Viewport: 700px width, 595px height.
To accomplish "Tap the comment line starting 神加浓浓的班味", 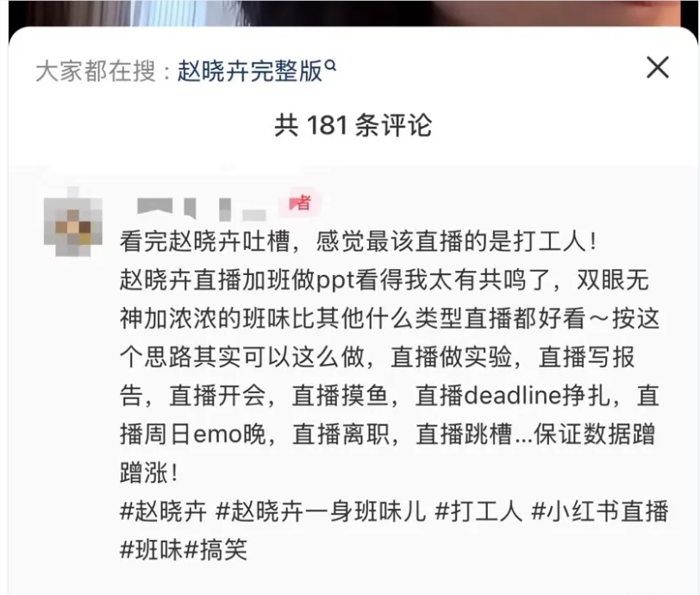I will (x=390, y=319).
